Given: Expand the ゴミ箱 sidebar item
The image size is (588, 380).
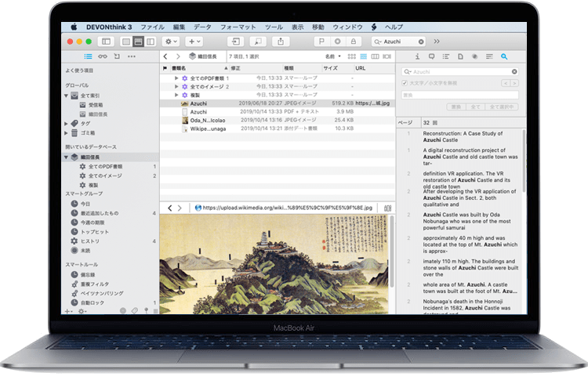Looking at the screenshot, I should 66,132.
